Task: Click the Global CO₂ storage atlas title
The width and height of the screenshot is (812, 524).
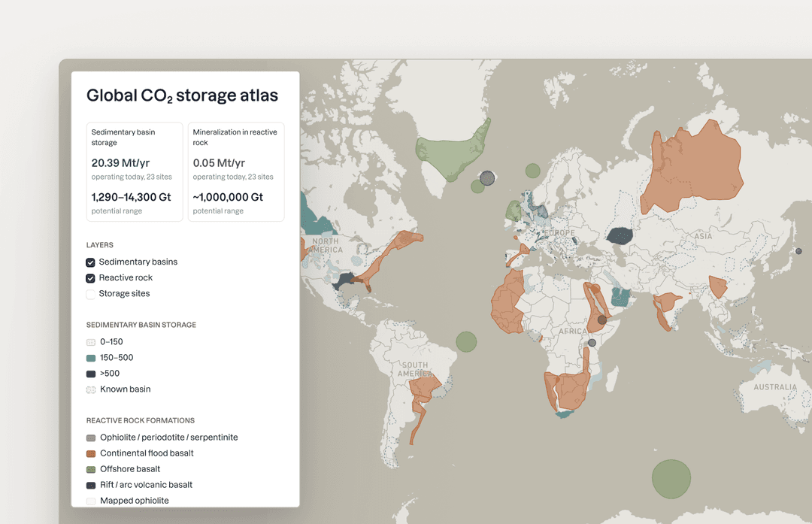Action: click(182, 95)
